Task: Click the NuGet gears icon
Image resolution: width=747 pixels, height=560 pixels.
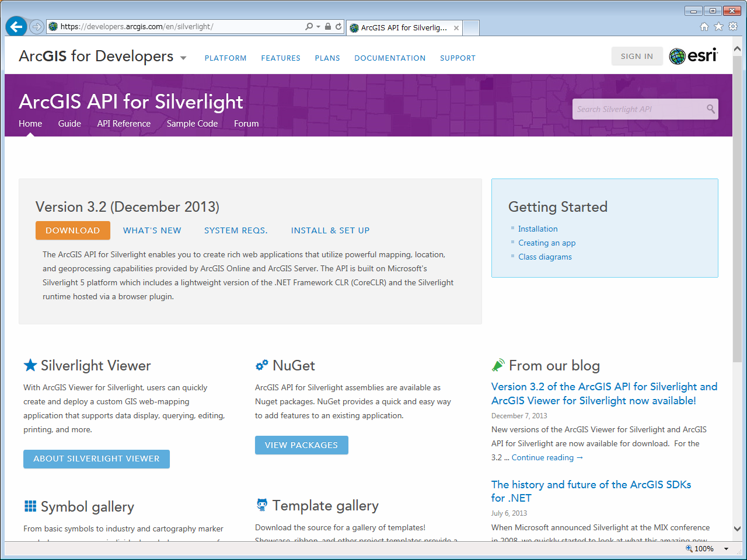Action: (262, 365)
